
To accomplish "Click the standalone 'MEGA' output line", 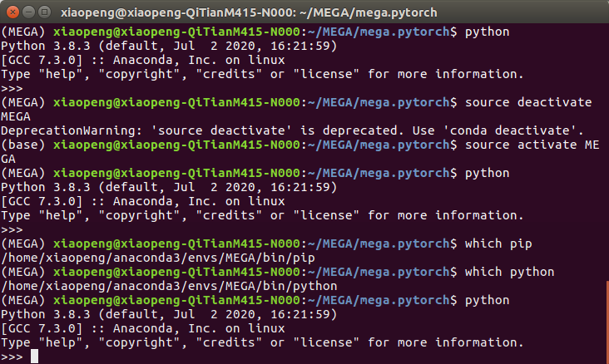I will [x=16, y=116].
